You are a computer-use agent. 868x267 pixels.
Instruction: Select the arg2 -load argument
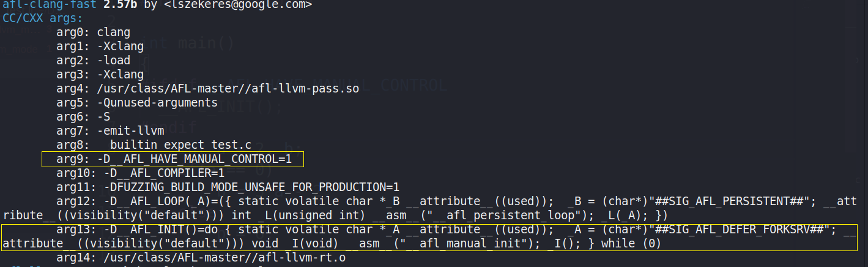(x=113, y=60)
